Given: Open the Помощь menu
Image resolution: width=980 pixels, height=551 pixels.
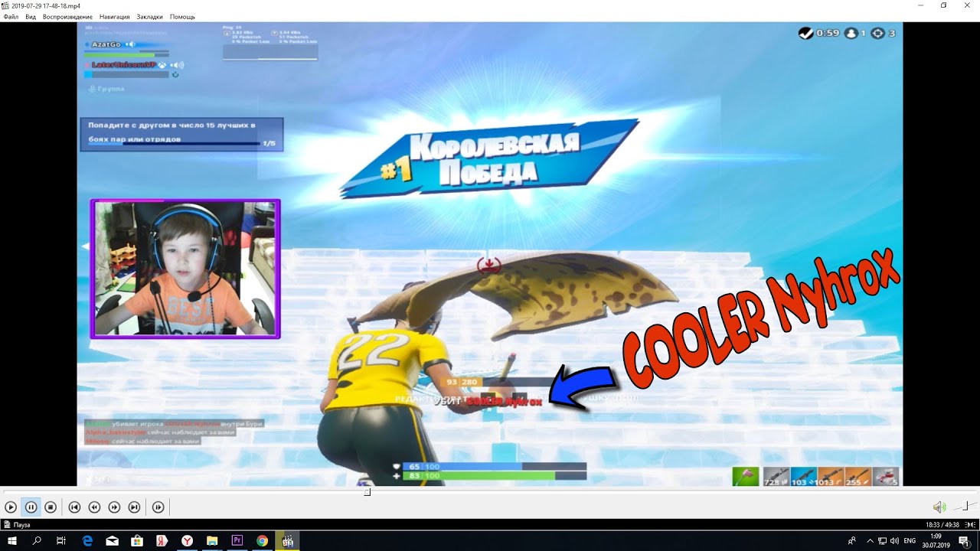Looking at the screenshot, I should pos(182,17).
